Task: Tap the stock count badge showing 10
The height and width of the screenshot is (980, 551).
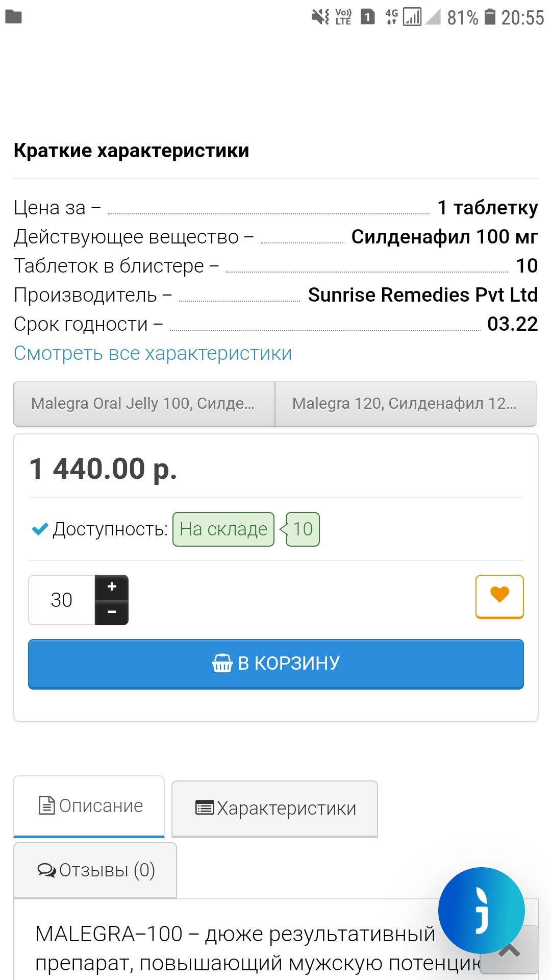Action: click(303, 529)
